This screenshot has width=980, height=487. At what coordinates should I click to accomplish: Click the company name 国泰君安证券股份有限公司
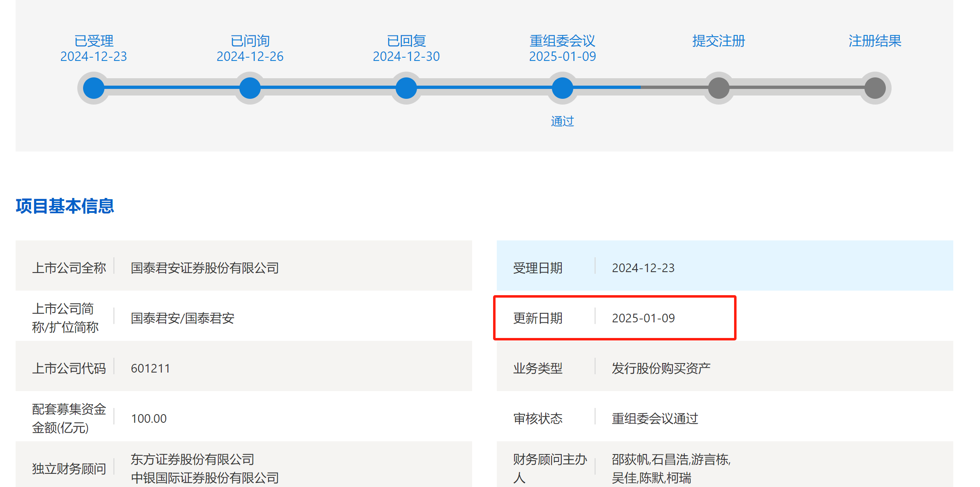[x=204, y=268]
